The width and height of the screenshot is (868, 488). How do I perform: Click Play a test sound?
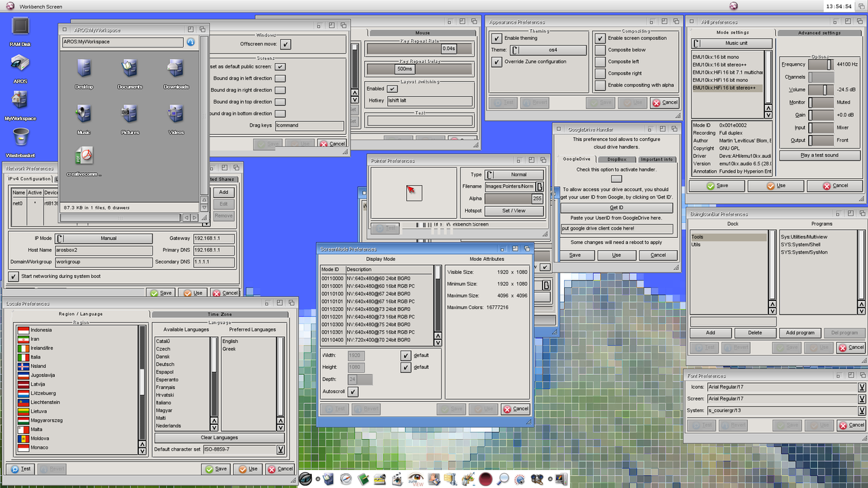click(819, 155)
